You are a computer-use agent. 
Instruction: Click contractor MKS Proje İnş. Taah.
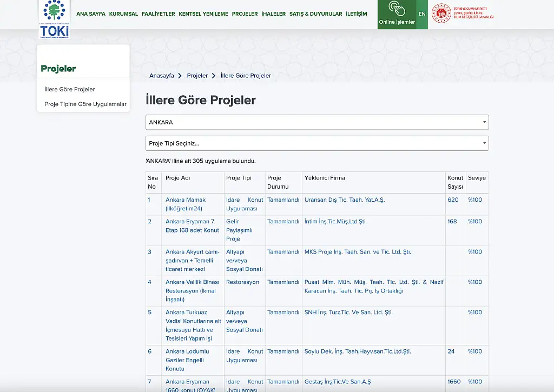(x=358, y=252)
